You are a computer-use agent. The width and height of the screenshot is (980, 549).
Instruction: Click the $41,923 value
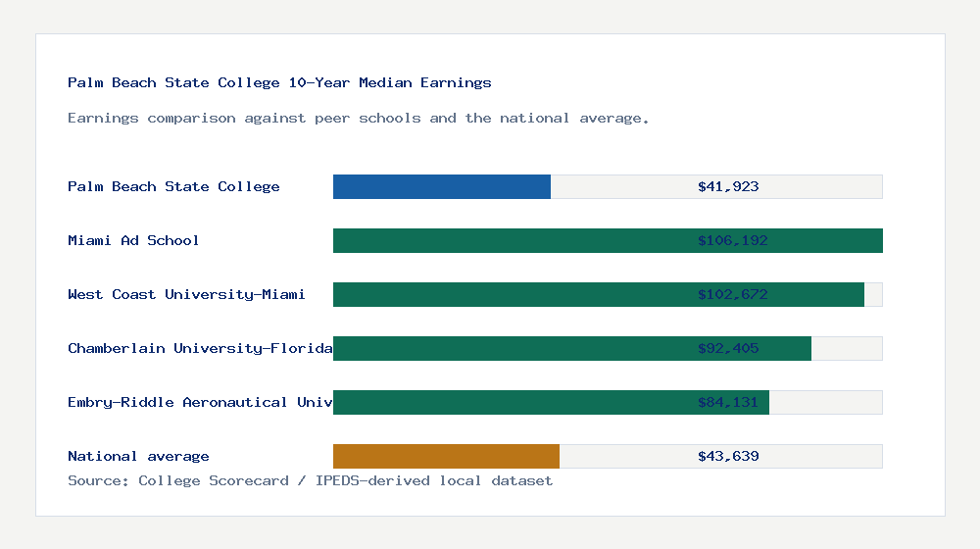[x=728, y=186]
